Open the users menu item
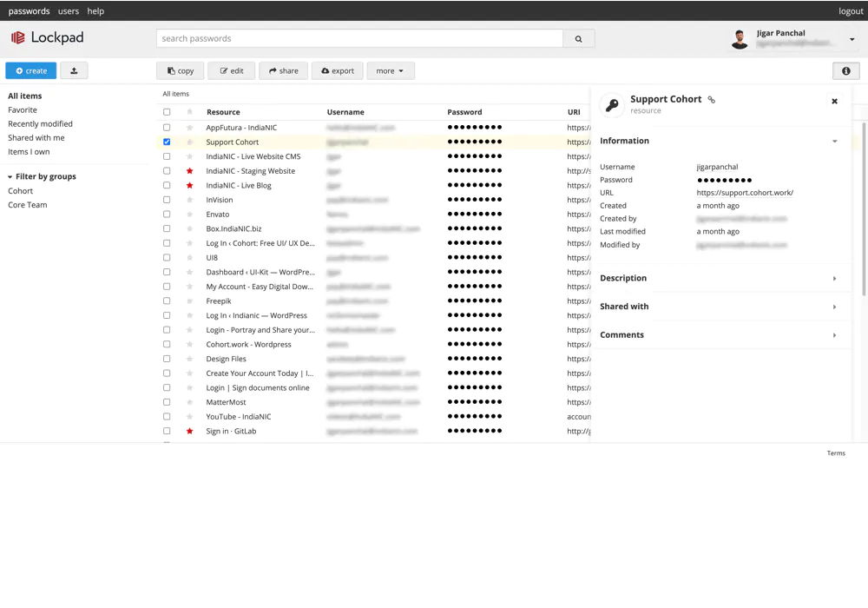The height and width of the screenshot is (608, 868). click(x=69, y=11)
